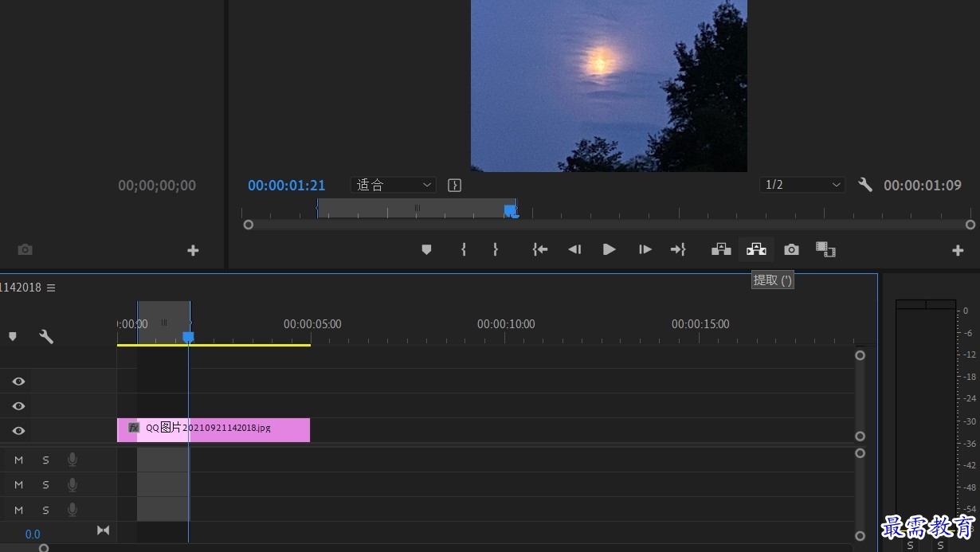Click right handle of Program monitor zoom scroll bar
Viewport: 980px width, 552px height.
click(970, 225)
